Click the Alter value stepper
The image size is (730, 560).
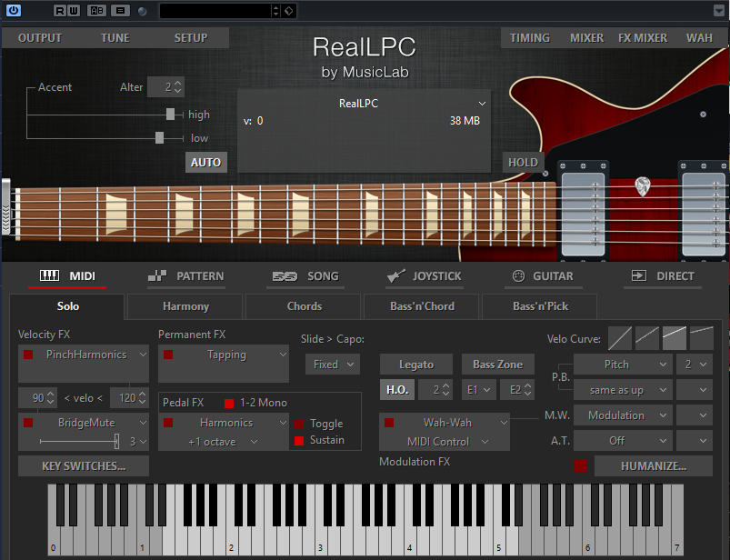(177, 87)
